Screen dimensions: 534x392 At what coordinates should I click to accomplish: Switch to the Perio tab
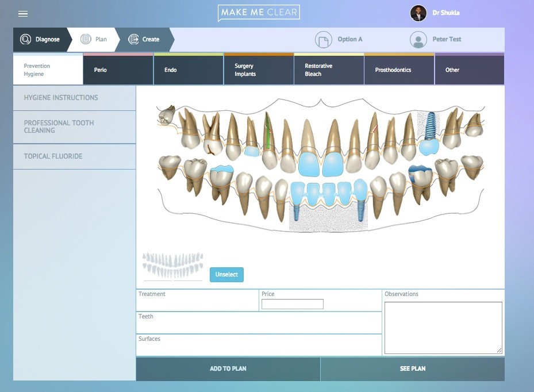tap(118, 70)
